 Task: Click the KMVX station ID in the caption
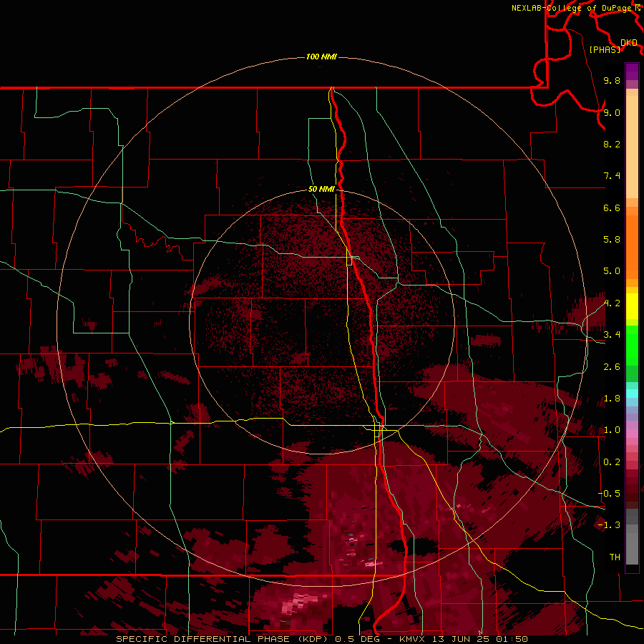tap(412, 639)
